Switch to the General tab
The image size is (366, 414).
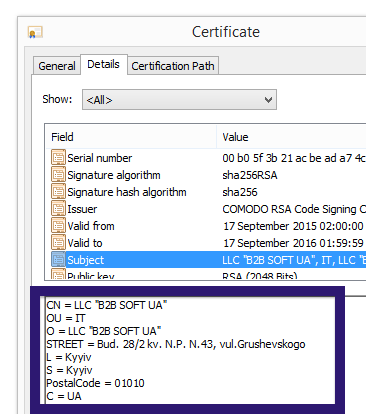coord(57,66)
